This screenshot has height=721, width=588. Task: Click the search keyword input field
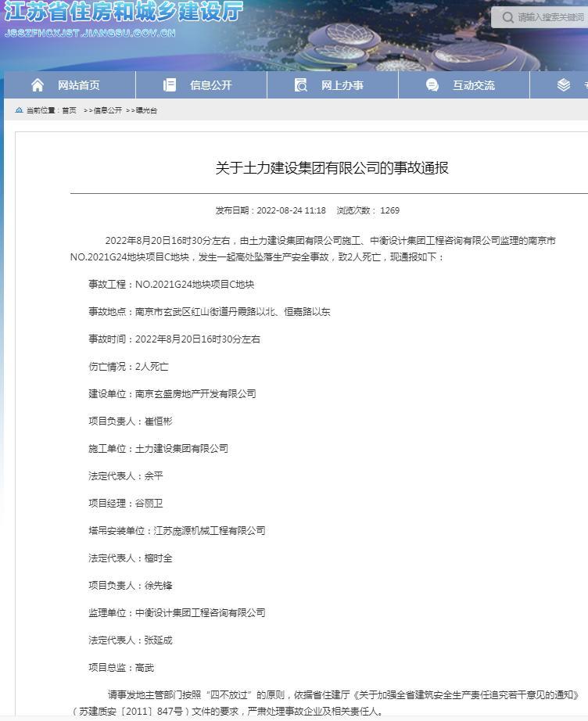pos(550,17)
